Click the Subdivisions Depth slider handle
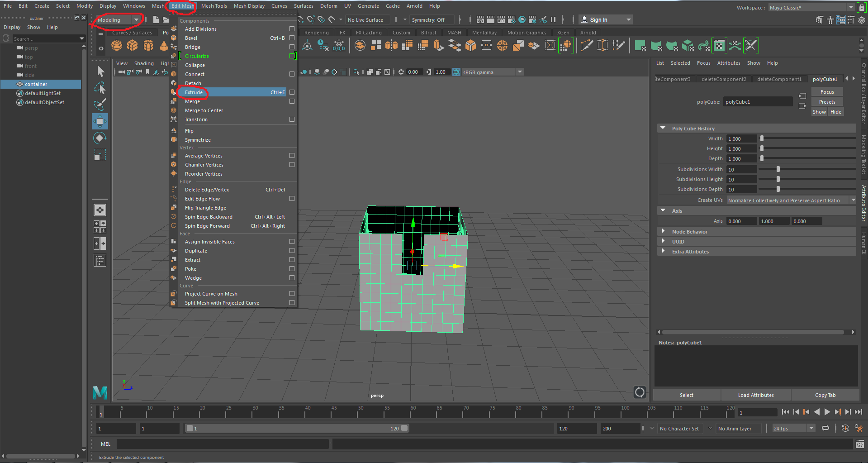This screenshot has height=463, width=868. (x=778, y=189)
